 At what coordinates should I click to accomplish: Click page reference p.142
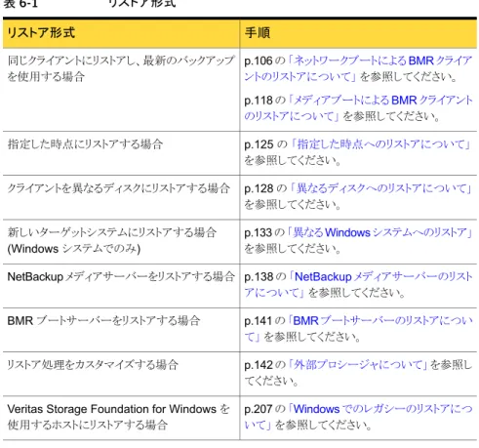pos(259,365)
